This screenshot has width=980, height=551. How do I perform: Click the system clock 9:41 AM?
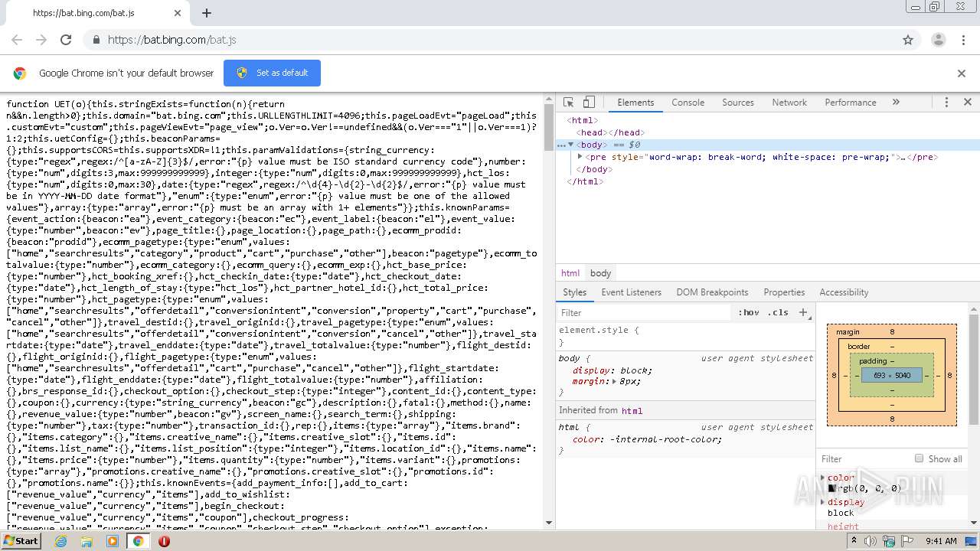[x=941, y=541]
